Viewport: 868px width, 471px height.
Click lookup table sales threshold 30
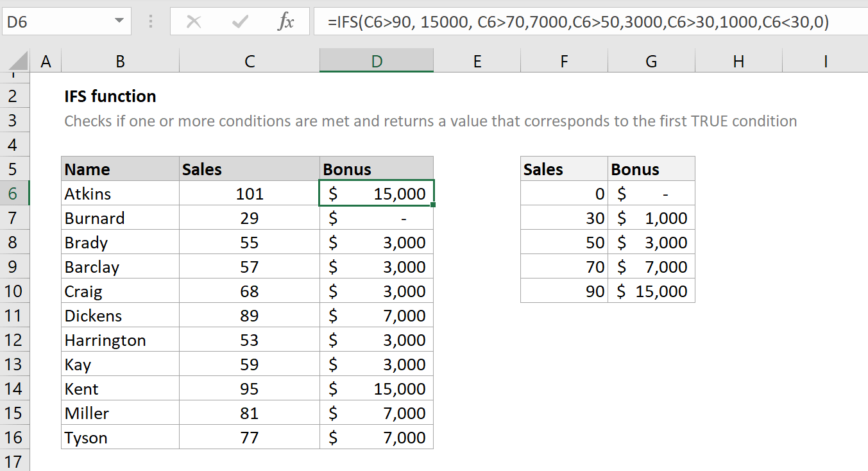pyautogui.click(x=564, y=218)
